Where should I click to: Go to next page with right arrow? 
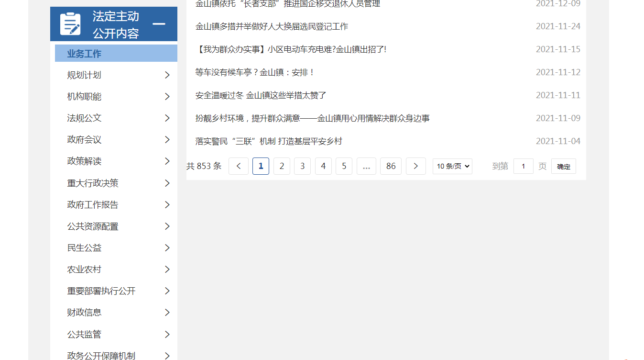coord(415,166)
